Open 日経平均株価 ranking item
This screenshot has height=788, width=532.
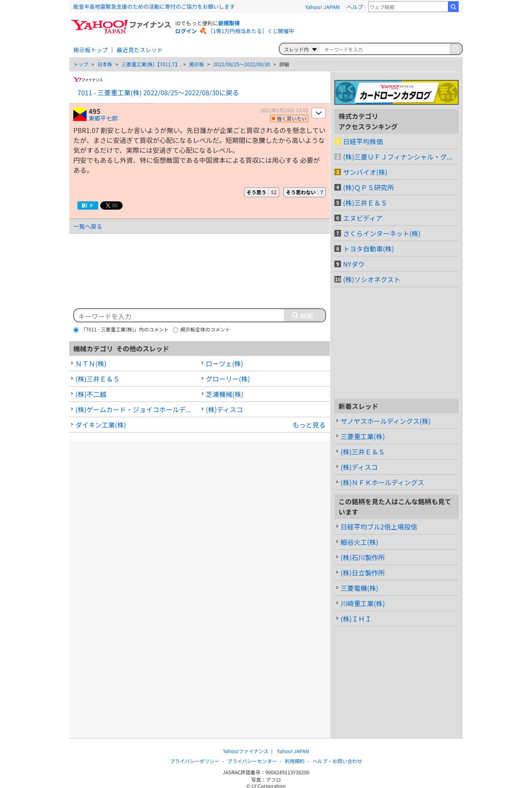tap(363, 142)
